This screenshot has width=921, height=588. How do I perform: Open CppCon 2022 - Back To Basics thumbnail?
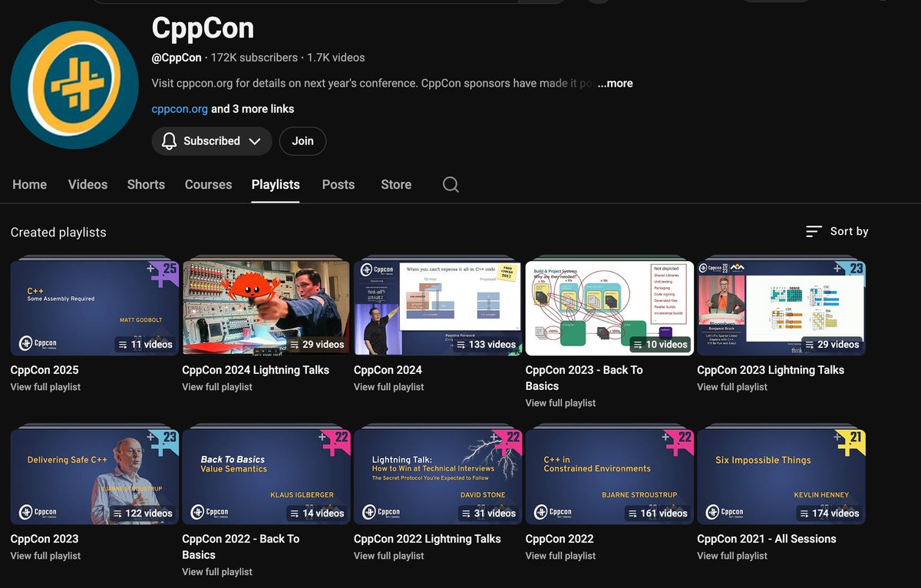266,477
